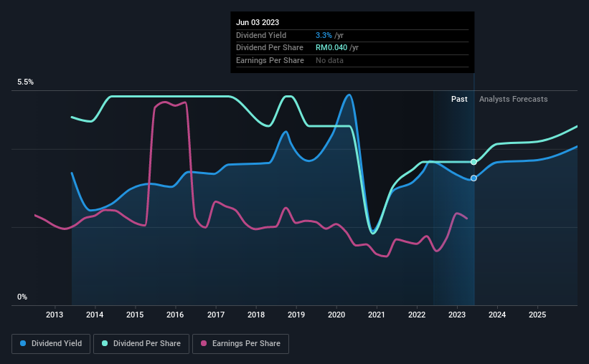
Task: Click the 2018 x-axis label
Action: 256,315
